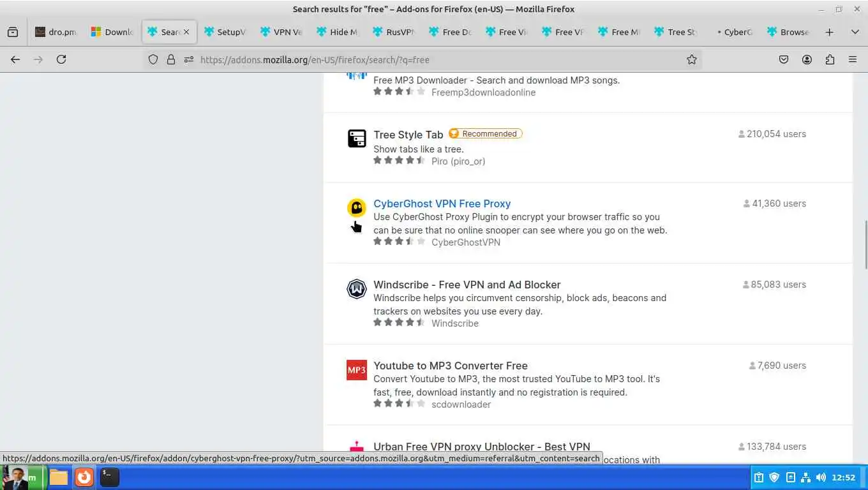The width and height of the screenshot is (868, 490).
Task: Expand the list all tabs chevron
Action: (x=855, y=32)
